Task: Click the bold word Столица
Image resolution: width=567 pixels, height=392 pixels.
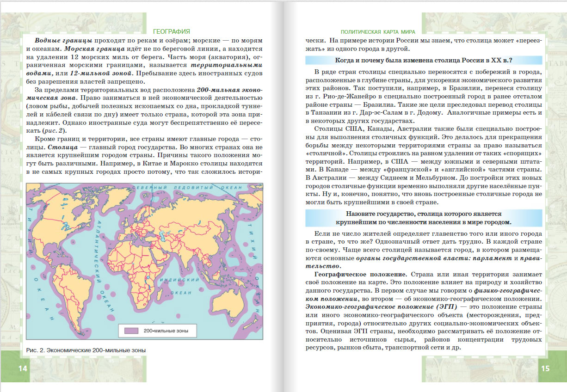Action: click(x=48, y=147)
